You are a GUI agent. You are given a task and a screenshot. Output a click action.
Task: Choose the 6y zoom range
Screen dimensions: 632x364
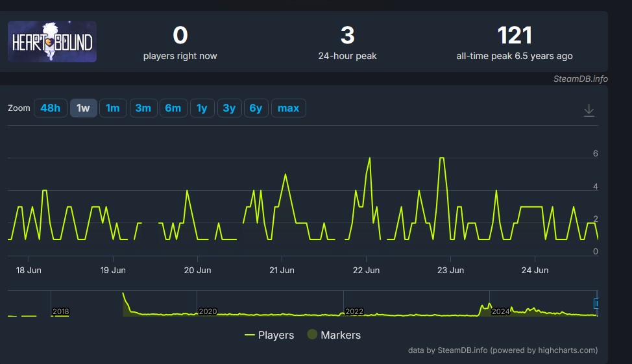tap(256, 108)
